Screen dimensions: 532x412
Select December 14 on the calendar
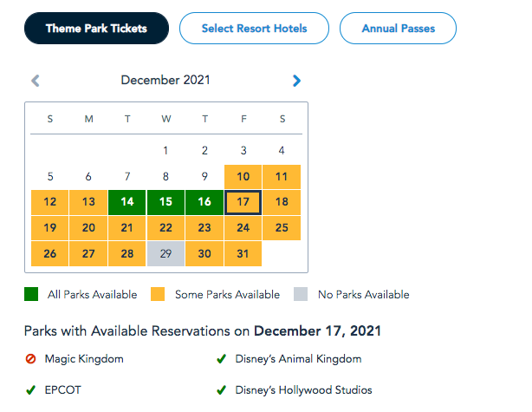[x=127, y=202]
